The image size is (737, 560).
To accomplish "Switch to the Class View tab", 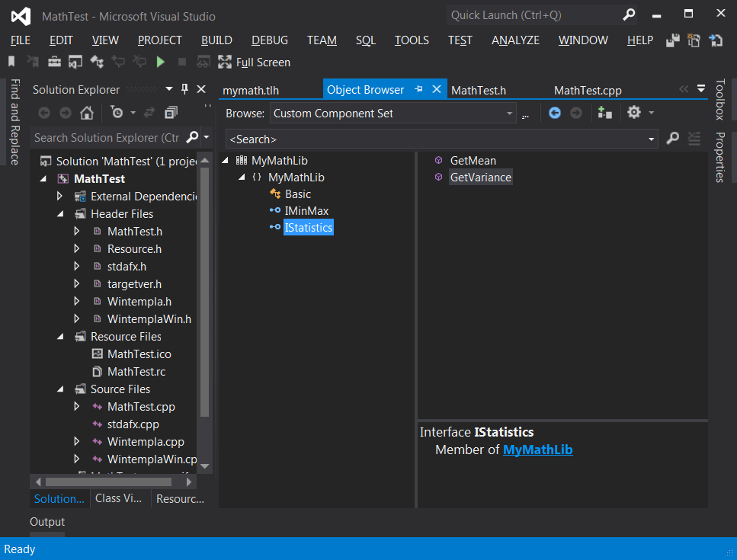I will 118,498.
